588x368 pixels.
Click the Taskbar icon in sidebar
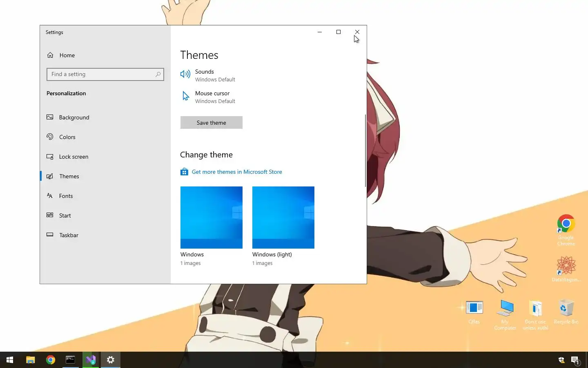pos(50,235)
